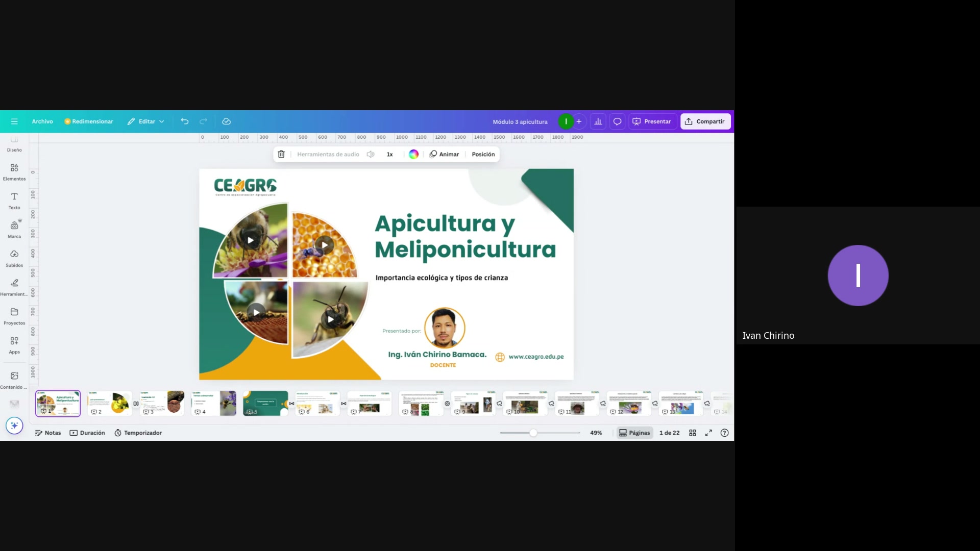980x551 pixels.
Task: Open the hamburger main menu
Action: pyautogui.click(x=14, y=121)
